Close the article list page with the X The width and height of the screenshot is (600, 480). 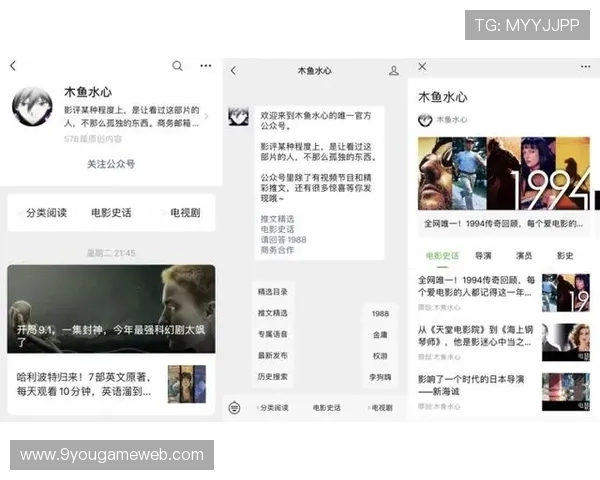point(422,67)
